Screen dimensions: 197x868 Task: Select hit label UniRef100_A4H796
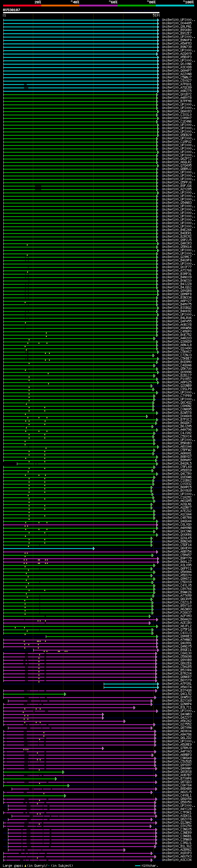[177, 430]
